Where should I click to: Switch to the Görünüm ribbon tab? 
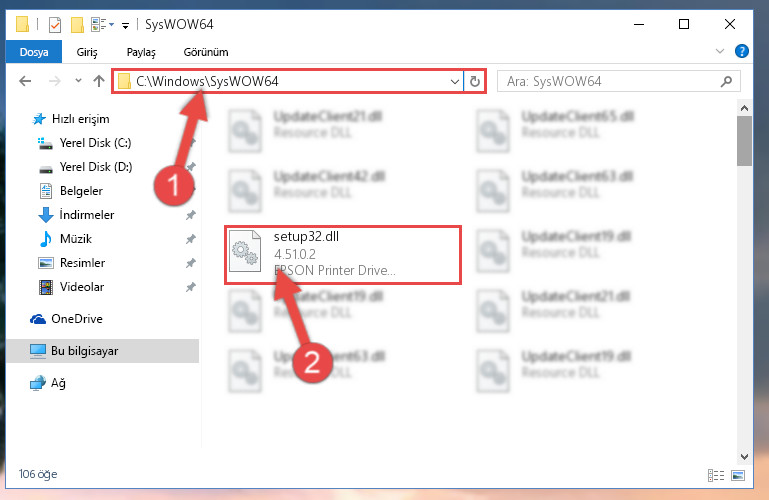[205, 52]
